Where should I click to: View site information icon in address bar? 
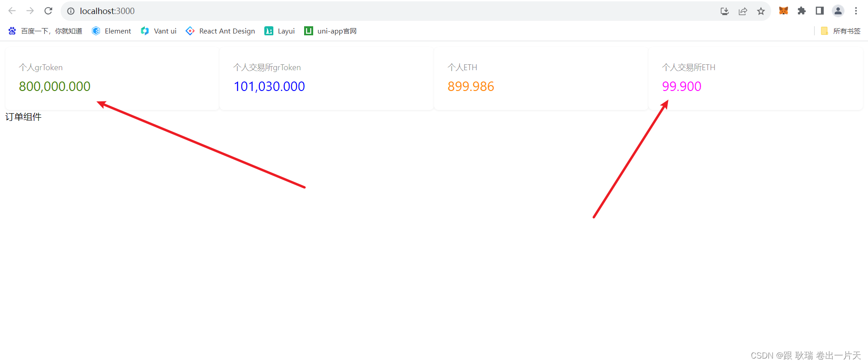click(x=71, y=11)
